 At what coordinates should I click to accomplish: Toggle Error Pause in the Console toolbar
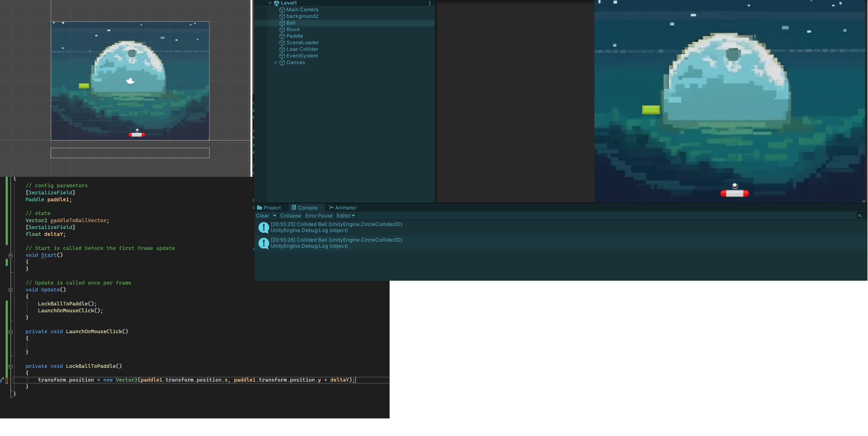pos(318,216)
